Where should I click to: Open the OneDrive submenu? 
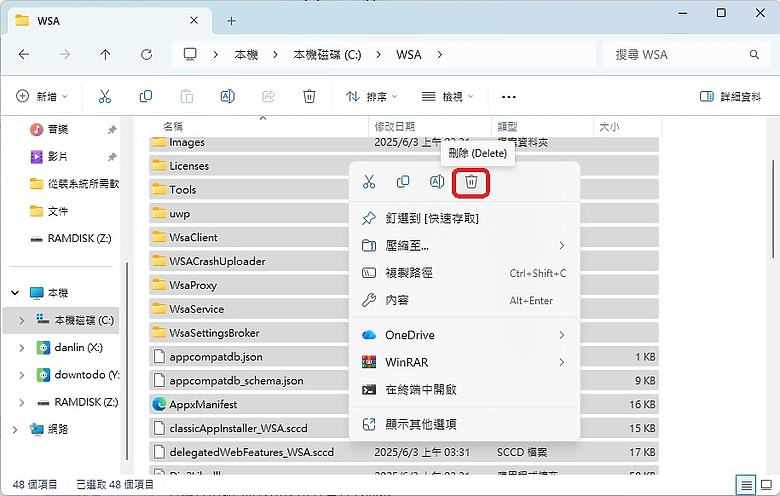(x=464, y=335)
